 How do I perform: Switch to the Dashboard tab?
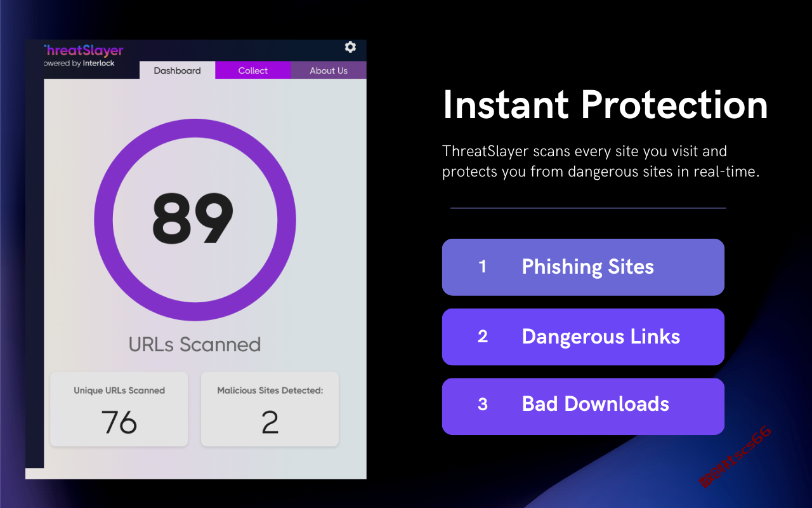coord(177,70)
